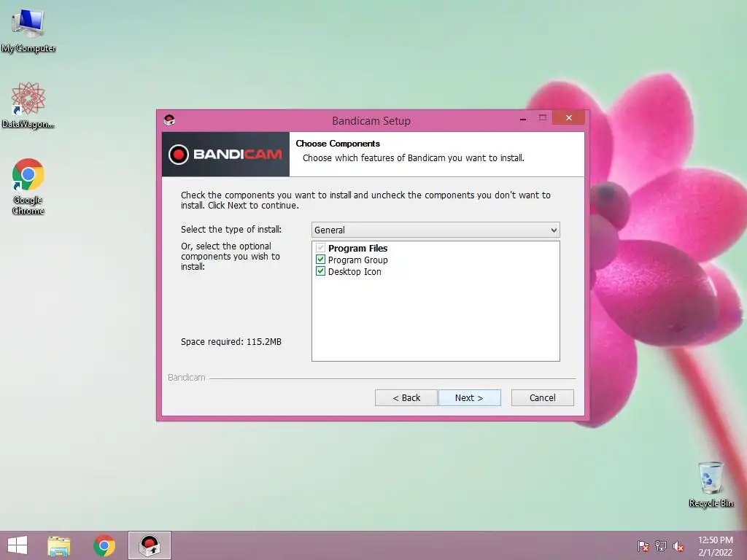Open the network status tray icon

(x=661, y=546)
